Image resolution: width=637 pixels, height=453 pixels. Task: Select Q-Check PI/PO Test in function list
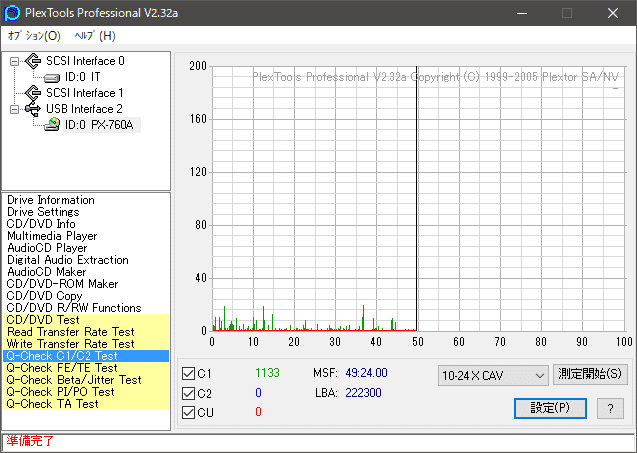click(x=60, y=392)
